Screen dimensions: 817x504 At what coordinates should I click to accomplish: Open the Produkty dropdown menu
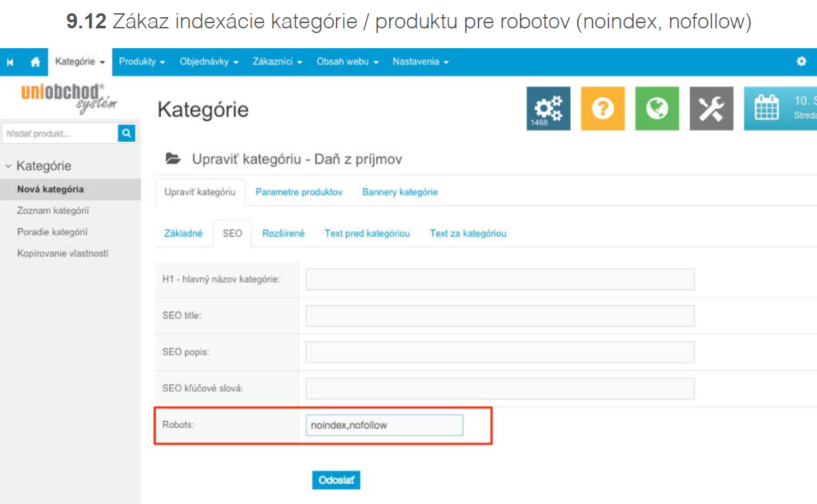click(142, 61)
